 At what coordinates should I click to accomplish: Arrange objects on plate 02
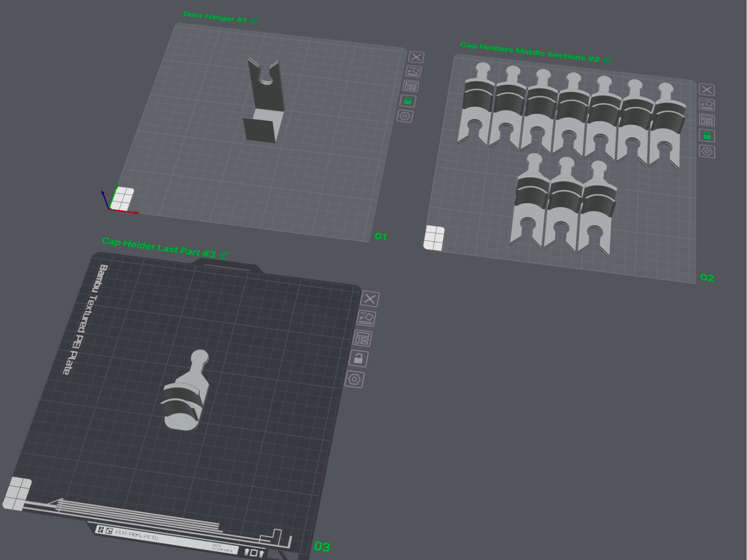[707, 120]
